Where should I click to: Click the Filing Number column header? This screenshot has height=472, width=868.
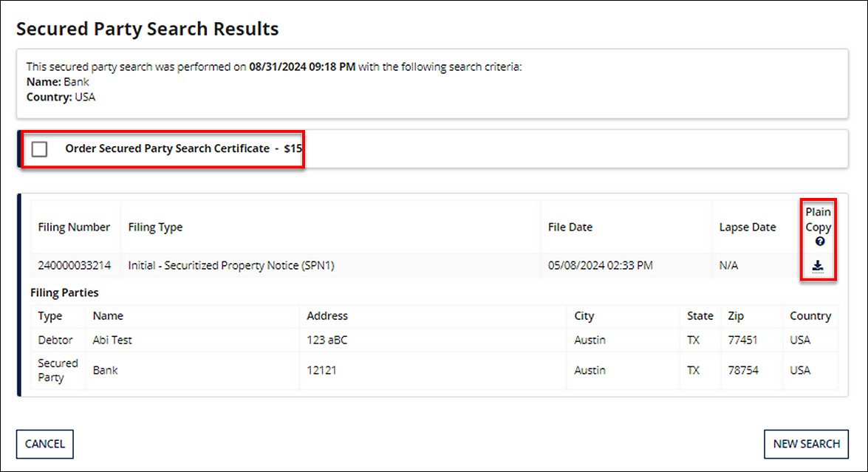74,227
